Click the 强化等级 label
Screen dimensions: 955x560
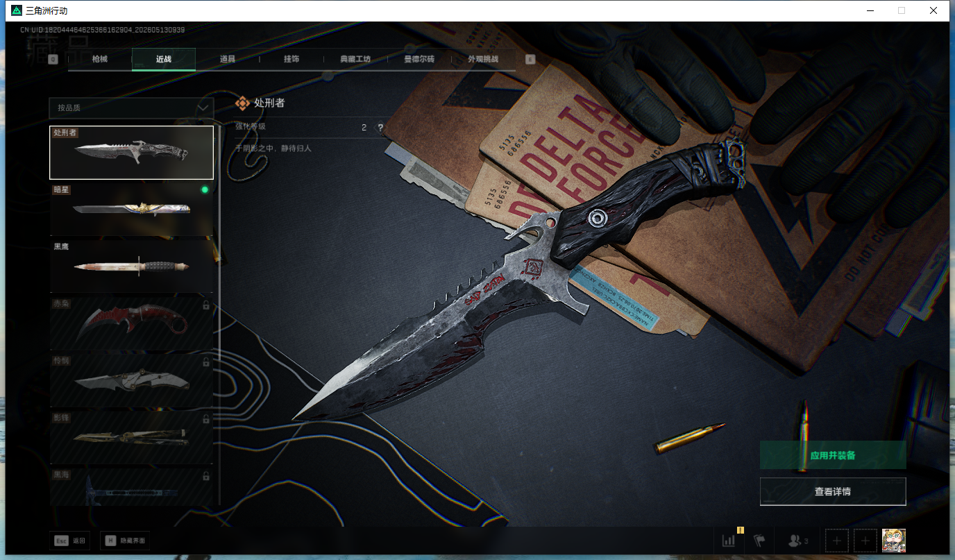click(251, 127)
